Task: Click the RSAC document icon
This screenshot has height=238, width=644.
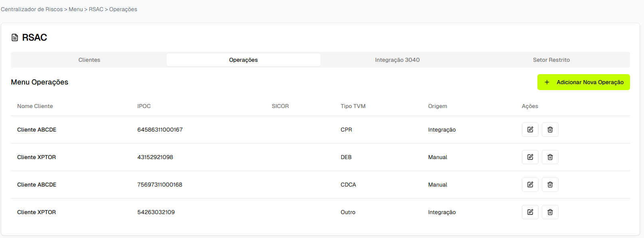Action: click(15, 37)
